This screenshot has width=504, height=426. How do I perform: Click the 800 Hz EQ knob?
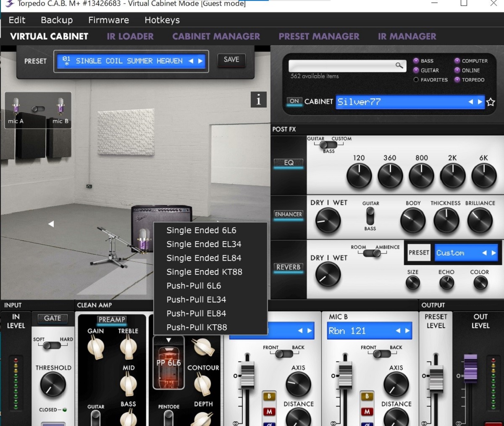pos(422,176)
